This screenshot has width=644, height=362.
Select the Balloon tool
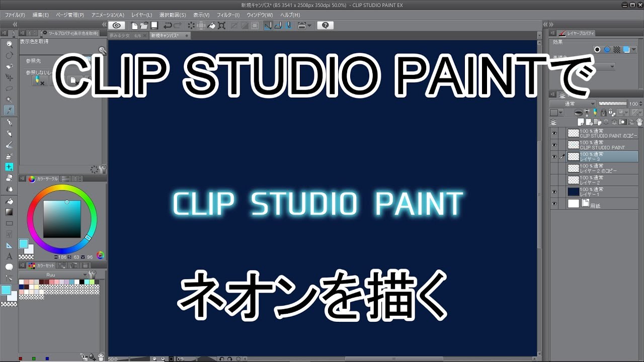[x=9, y=267]
